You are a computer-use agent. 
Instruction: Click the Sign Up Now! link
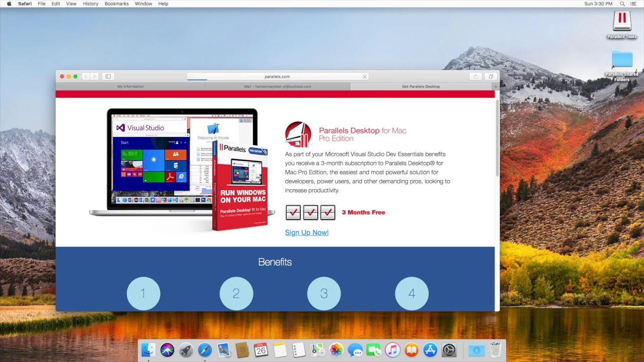[x=306, y=232]
